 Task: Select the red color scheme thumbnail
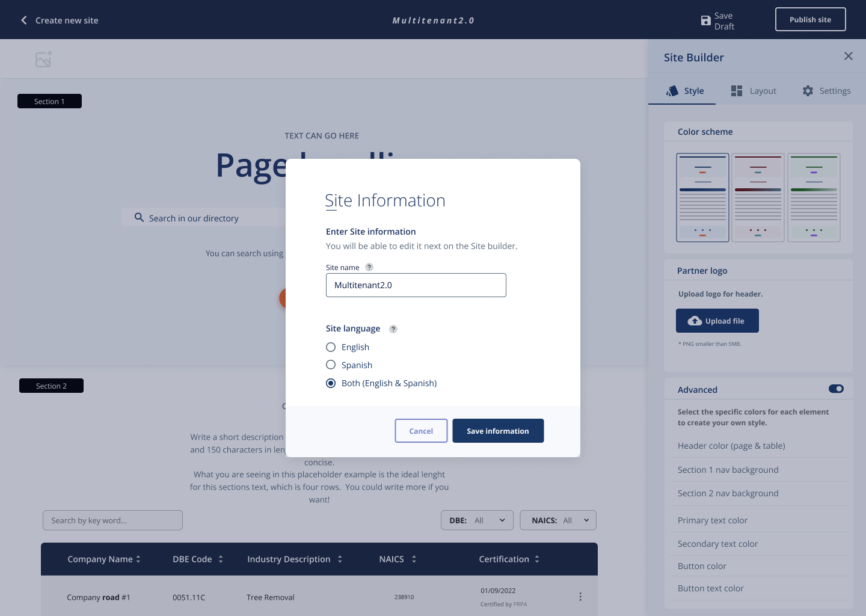(x=758, y=197)
